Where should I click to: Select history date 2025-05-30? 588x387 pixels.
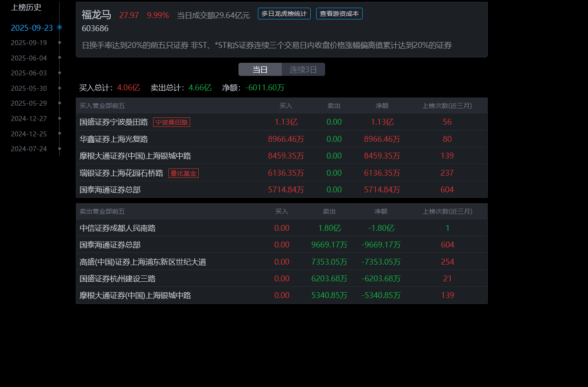click(29, 89)
